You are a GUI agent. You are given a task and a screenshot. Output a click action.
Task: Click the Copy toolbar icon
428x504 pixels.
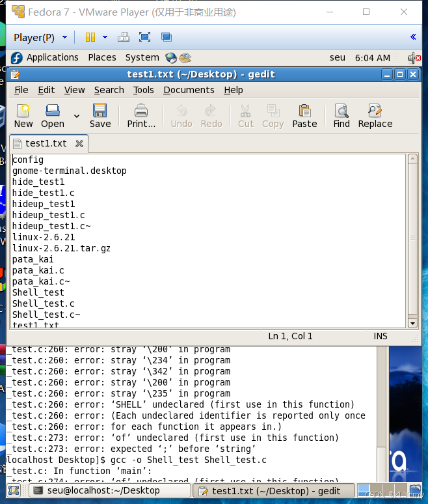tap(273, 116)
